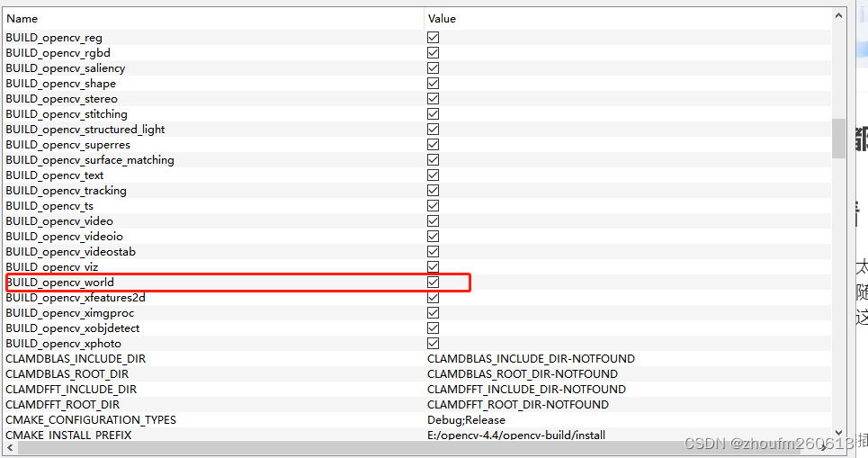Select the CLAMDBLAS_ROOT_DIR name entry
This screenshot has width=868, height=458.
tap(67, 373)
